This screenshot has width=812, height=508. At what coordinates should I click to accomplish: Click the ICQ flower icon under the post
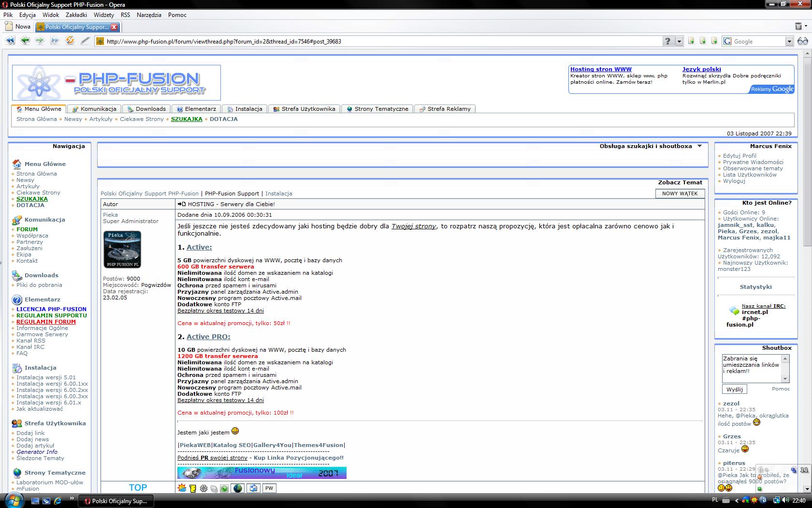(203, 488)
